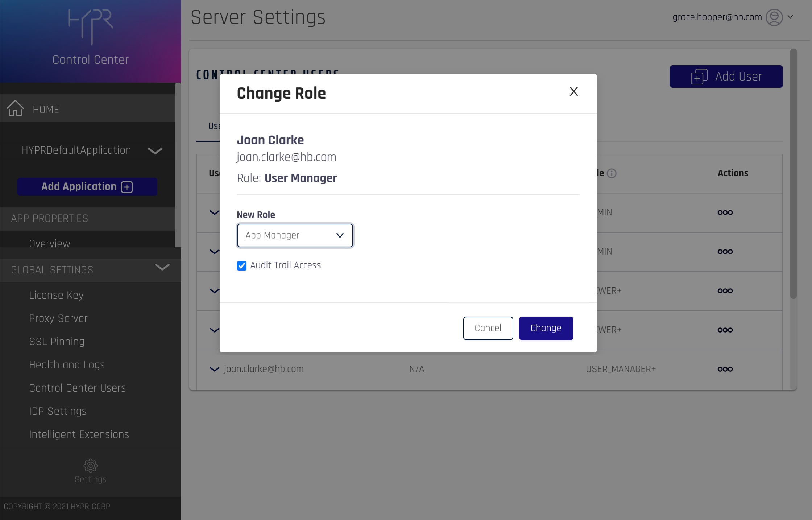Expand the HYPRDefaultApplication selector
The height and width of the screenshot is (520, 812).
pyautogui.click(x=155, y=150)
